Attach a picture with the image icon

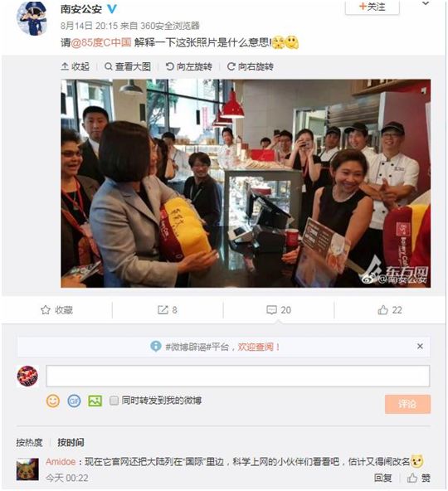pyautogui.click(x=95, y=401)
